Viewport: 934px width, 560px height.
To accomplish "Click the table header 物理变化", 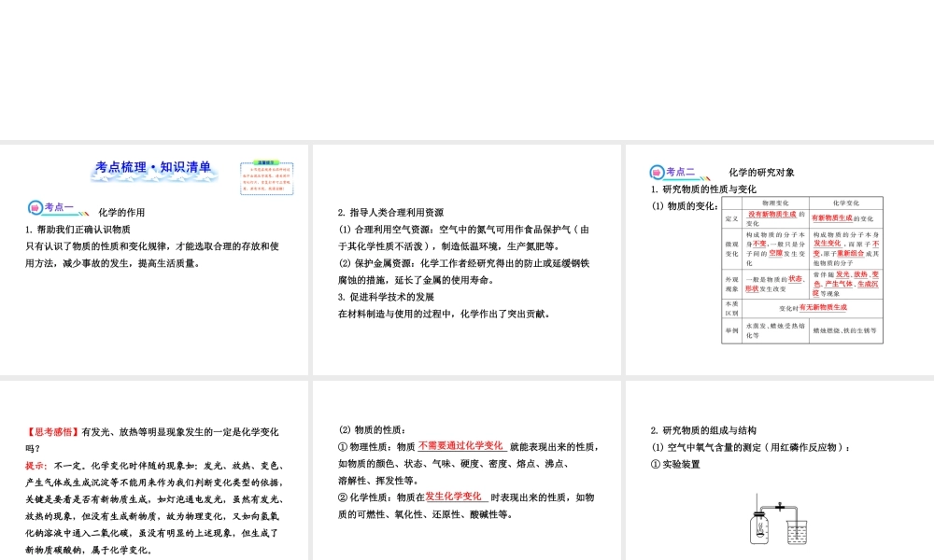I will pyautogui.click(x=775, y=203).
